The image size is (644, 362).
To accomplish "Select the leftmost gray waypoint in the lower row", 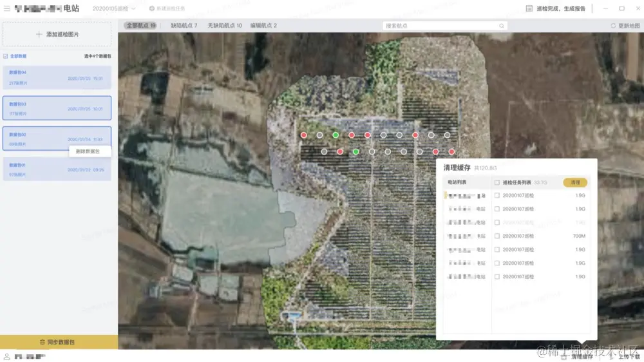I will [x=324, y=151].
